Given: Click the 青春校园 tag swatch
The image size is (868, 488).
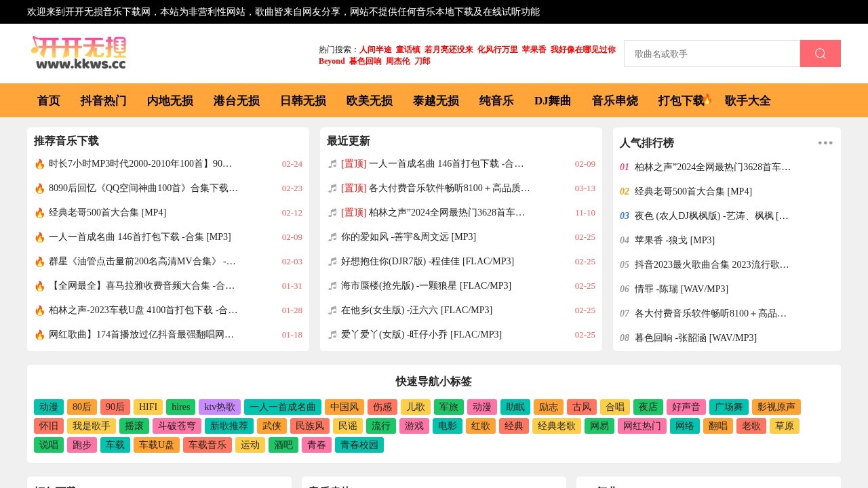Looking at the screenshot, I should tap(359, 445).
